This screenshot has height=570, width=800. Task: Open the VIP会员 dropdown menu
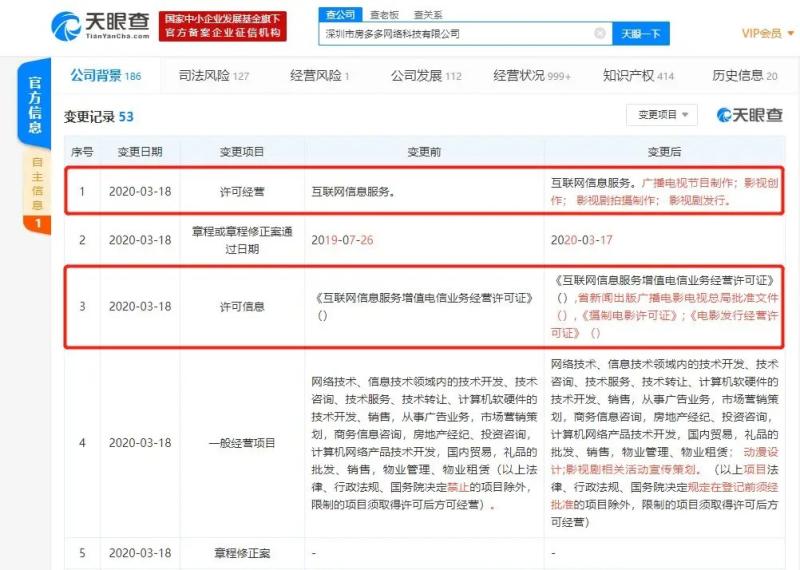click(x=767, y=34)
